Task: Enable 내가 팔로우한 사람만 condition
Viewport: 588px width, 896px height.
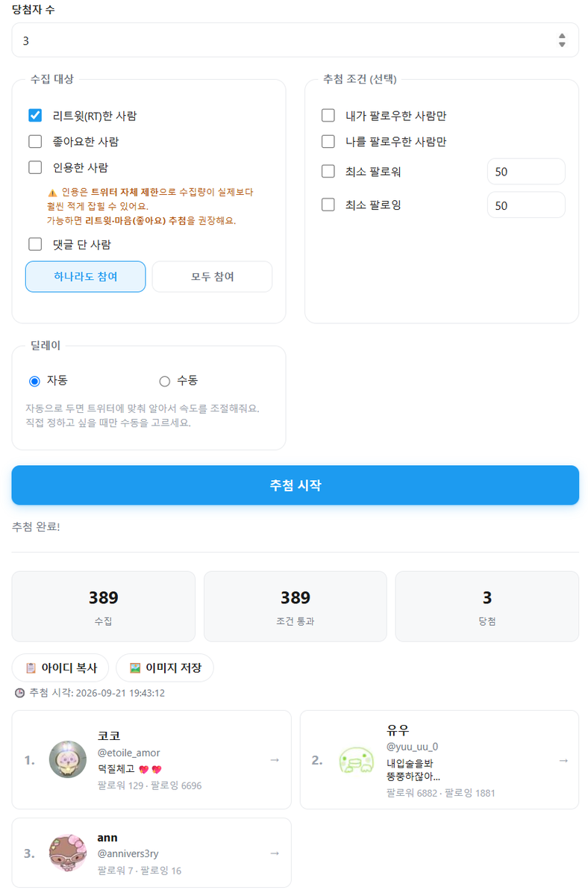Action: pyautogui.click(x=328, y=115)
